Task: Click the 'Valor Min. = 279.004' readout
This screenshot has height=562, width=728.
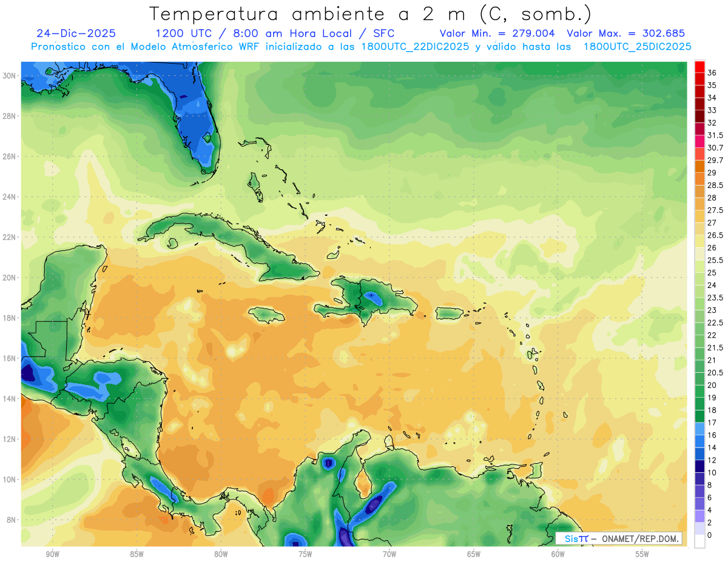Action: [x=497, y=33]
